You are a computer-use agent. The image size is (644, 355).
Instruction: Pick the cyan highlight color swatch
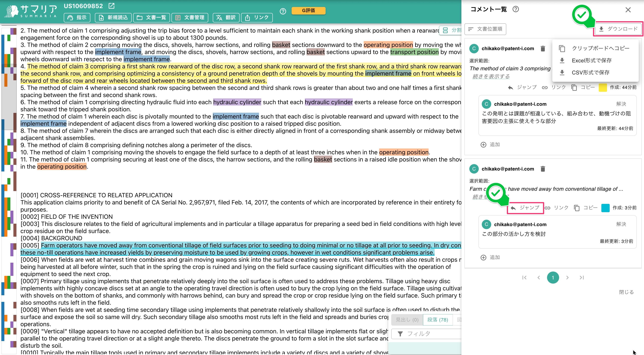coord(605,208)
